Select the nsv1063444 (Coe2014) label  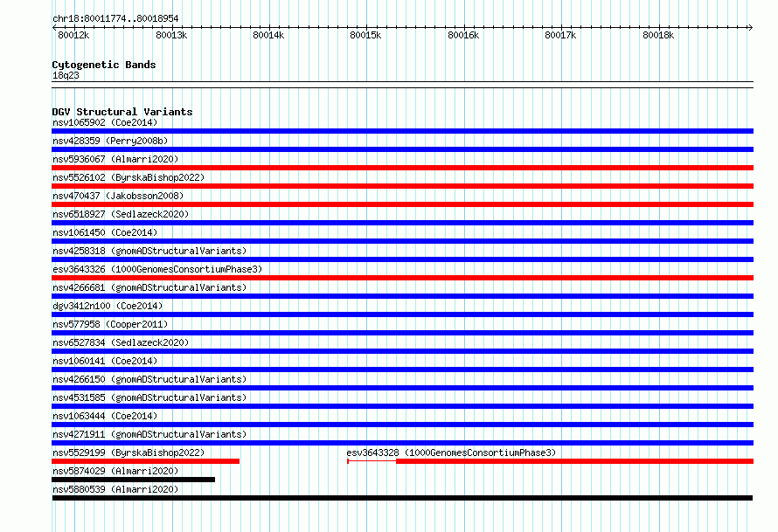pos(105,416)
